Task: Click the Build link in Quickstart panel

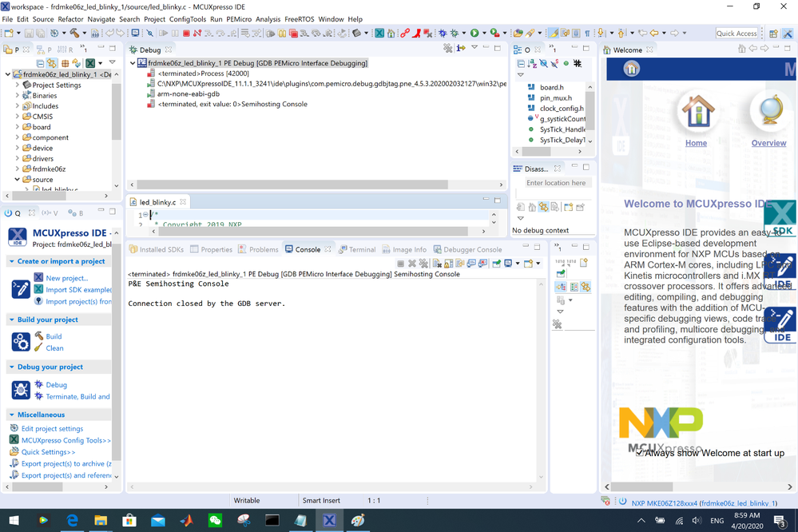Action: coord(54,336)
